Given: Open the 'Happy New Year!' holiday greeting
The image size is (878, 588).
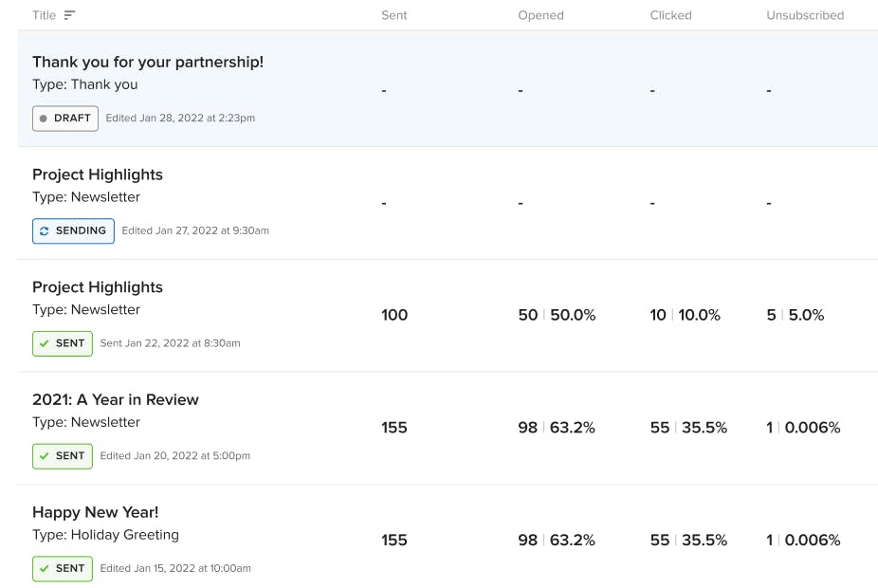Looking at the screenshot, I should [x=95, y=512].
